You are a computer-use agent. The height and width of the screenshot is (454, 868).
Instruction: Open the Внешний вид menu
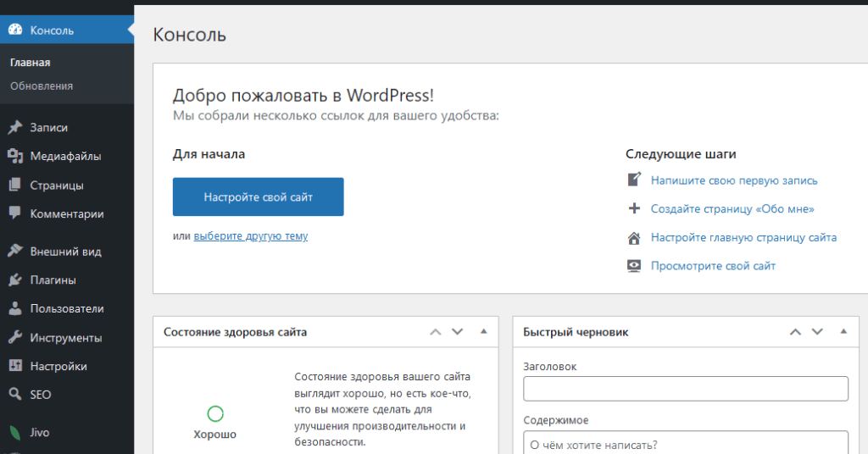click(x=67, y=251)
